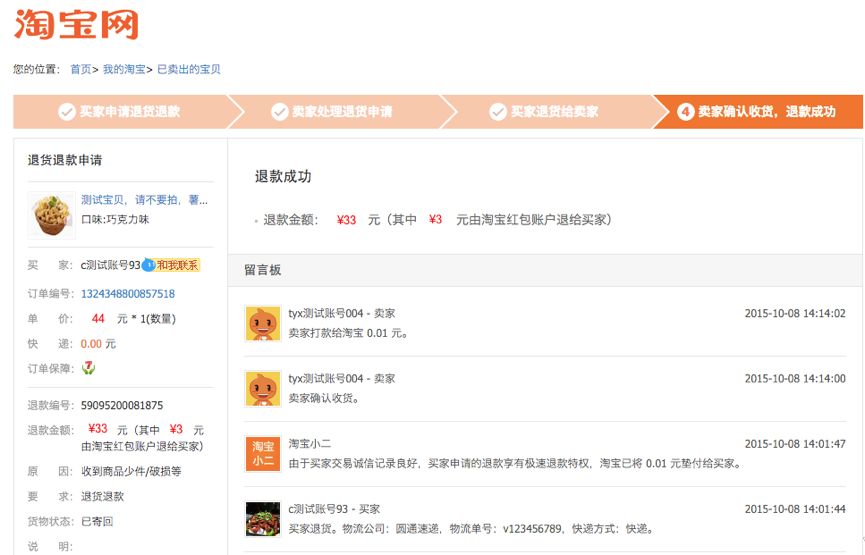This screenshot has width=865, height=555.
Task: Click seller avatar at 14:14:02 message
Action: point(263,323)
